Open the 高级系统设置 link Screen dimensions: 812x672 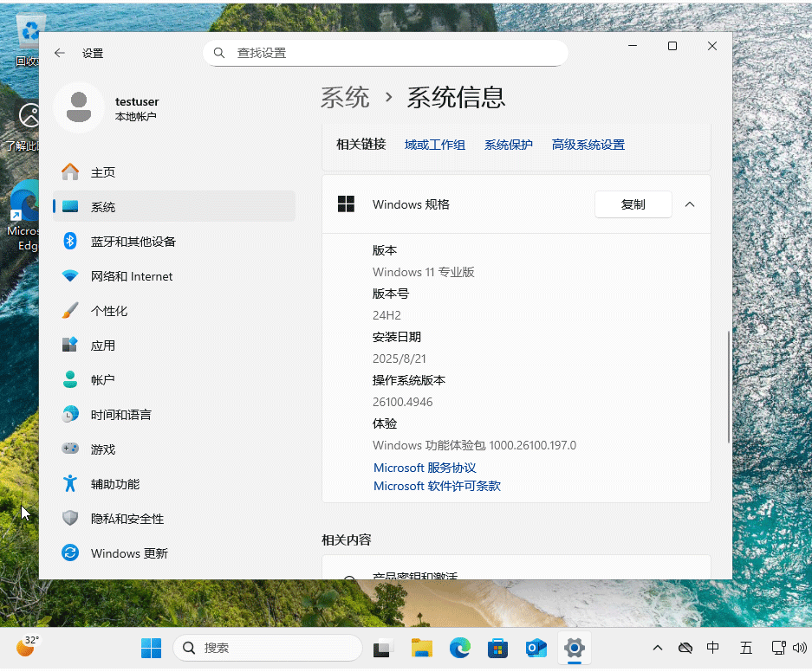pos(588,145)
